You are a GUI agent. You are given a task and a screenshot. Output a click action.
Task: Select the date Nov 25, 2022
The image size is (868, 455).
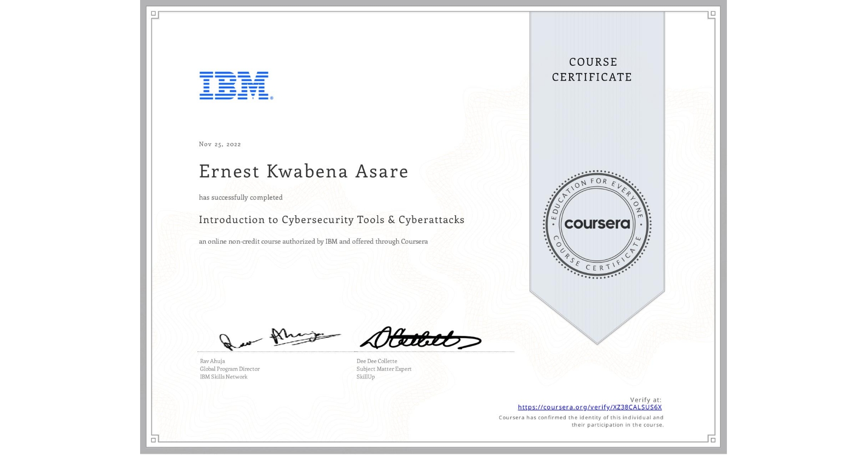(x=219, y=144)
